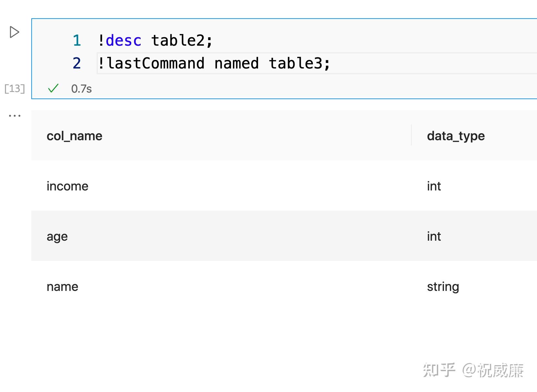The image size is (537, 392).
Task: Sort by the col_name column header
Action: [x=74, y=136]
